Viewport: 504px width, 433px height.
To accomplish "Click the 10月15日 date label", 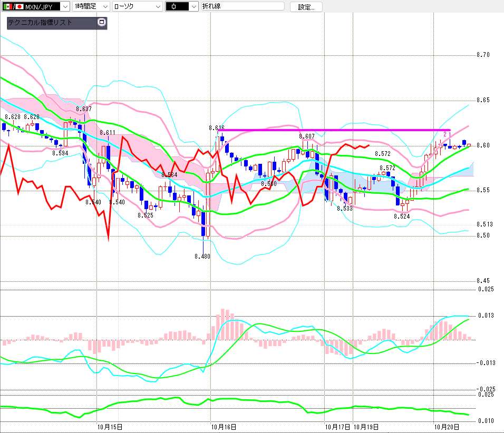I will (x=110, y=427).
